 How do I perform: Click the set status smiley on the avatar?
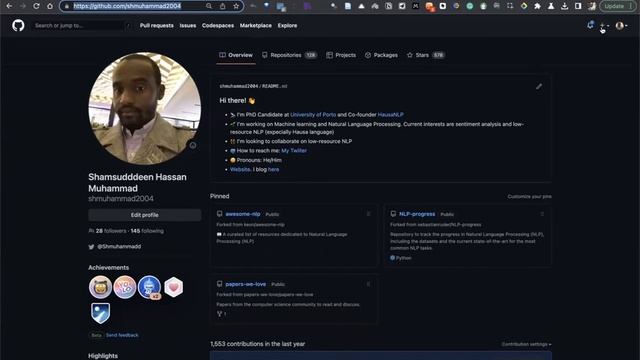click(193, 145)
